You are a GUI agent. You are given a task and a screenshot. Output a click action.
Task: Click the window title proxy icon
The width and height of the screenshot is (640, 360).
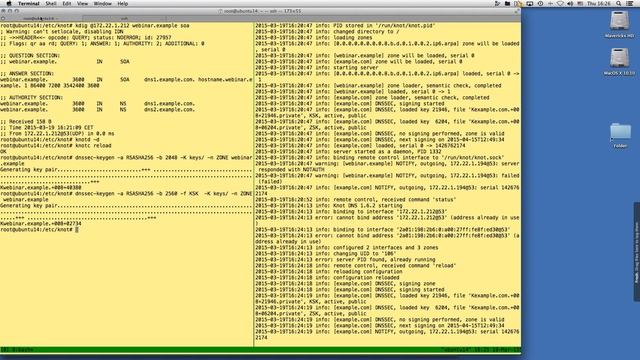point(220,11)
